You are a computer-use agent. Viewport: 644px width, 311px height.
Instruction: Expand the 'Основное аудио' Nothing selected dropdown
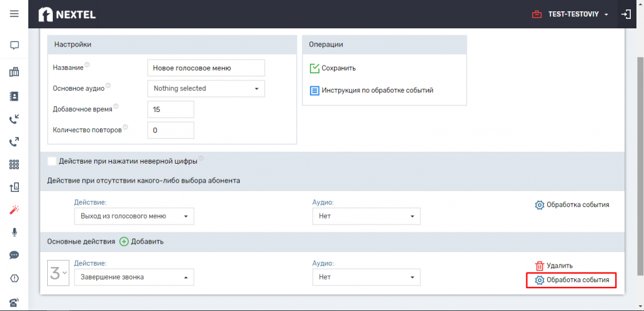(x=206, y=88)
